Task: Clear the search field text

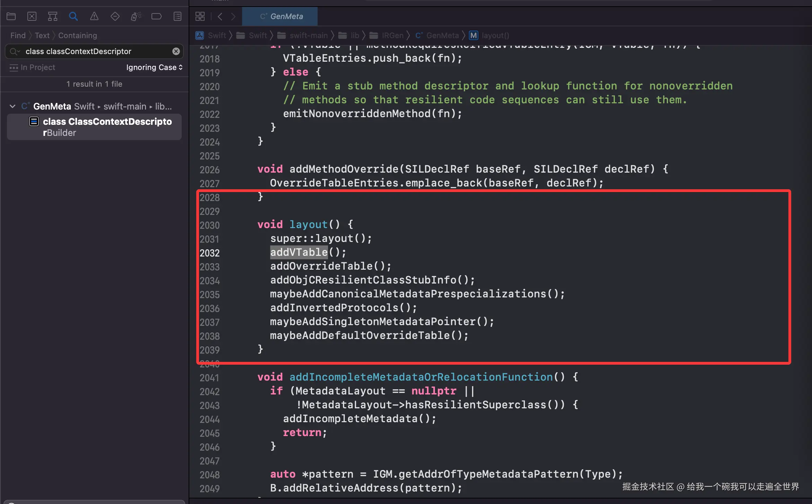Action: (176, 51)
